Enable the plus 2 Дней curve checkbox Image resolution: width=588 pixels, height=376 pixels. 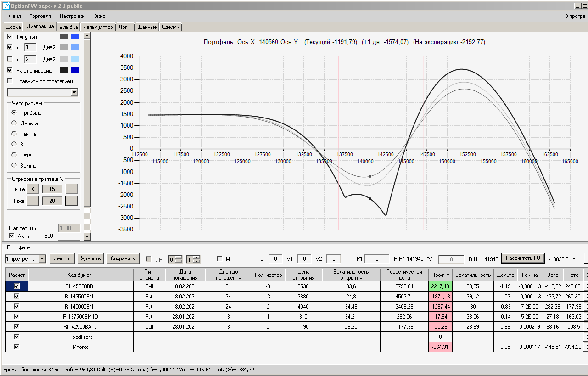[x=10, y=59]
